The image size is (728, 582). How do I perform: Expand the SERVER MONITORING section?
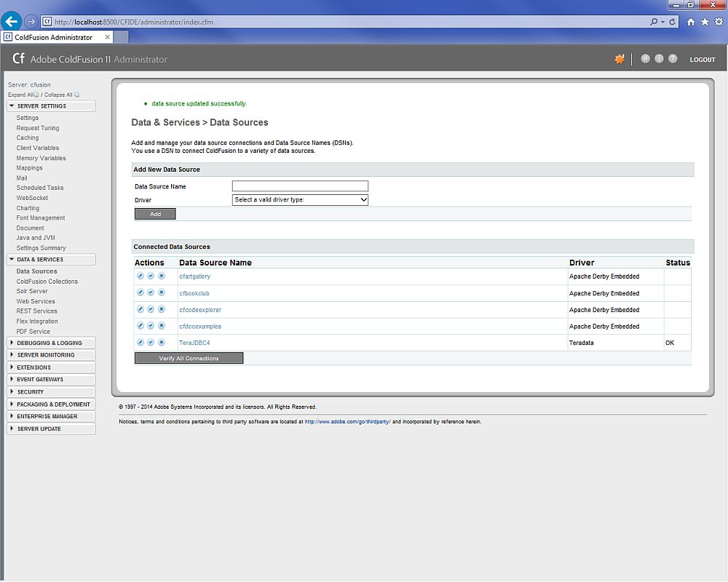pyautogui.click(x=51, y=355)
